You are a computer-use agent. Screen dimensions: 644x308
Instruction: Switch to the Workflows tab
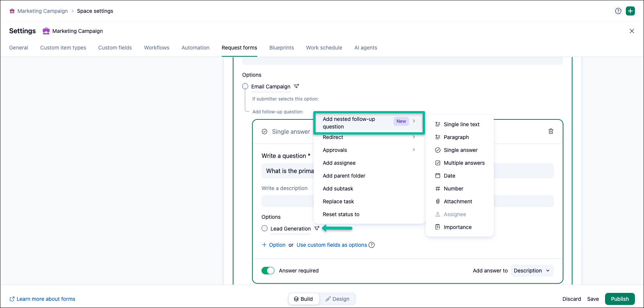click(x=157, y=48)
